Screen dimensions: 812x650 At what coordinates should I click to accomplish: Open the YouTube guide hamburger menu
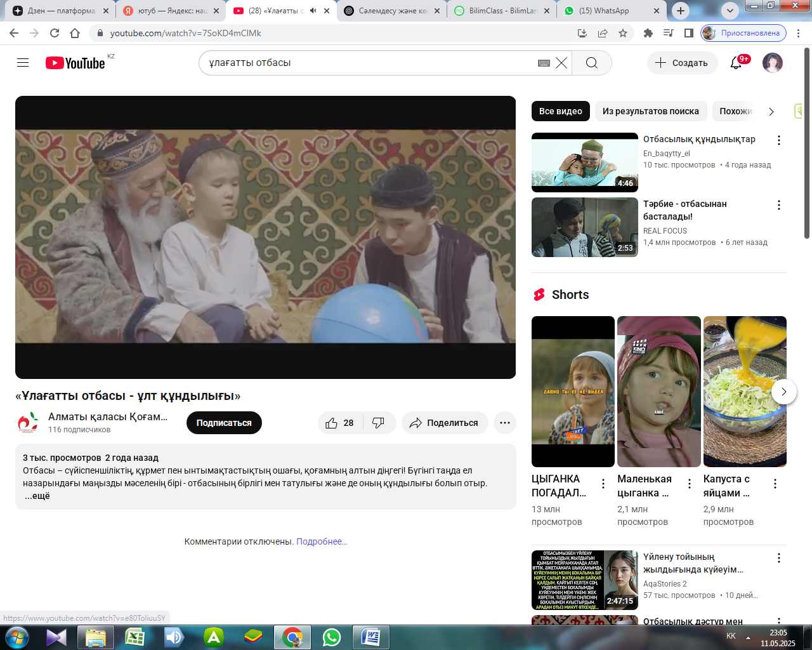23,63
